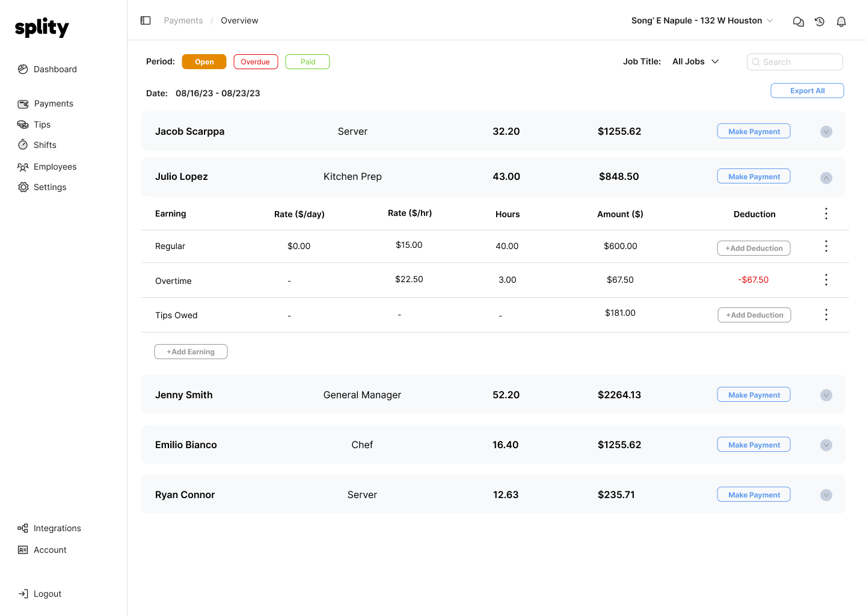Click the Integrations nodes icon
Viewport: 866px width, 616px height.
tap(23, 528)
